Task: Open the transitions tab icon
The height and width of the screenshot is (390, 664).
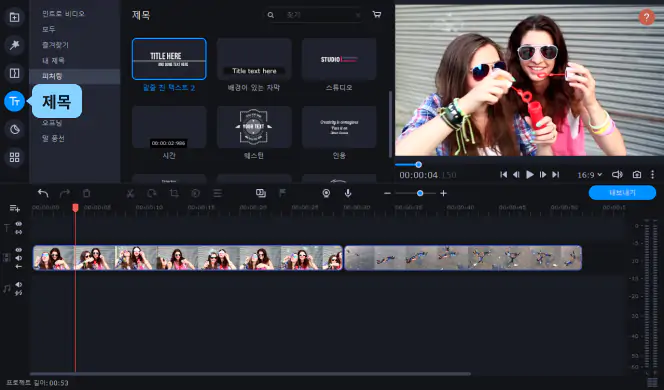Action: point(14,73)
